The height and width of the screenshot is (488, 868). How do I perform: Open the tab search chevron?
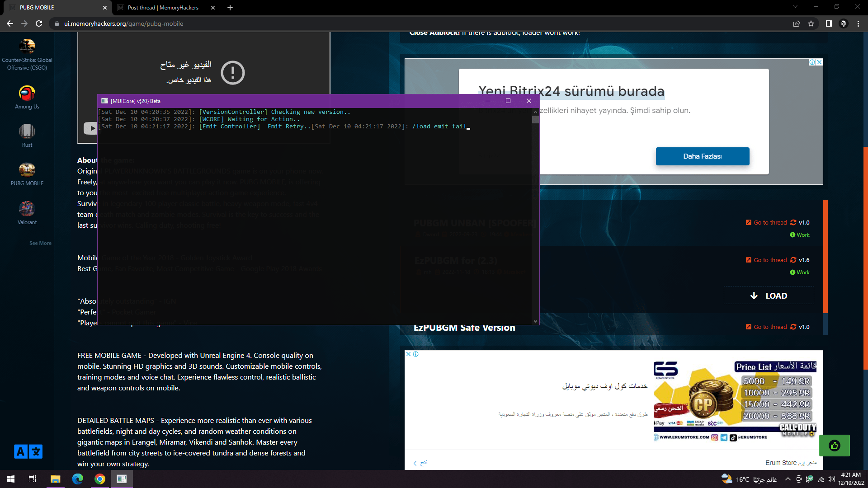pos(795,7)
